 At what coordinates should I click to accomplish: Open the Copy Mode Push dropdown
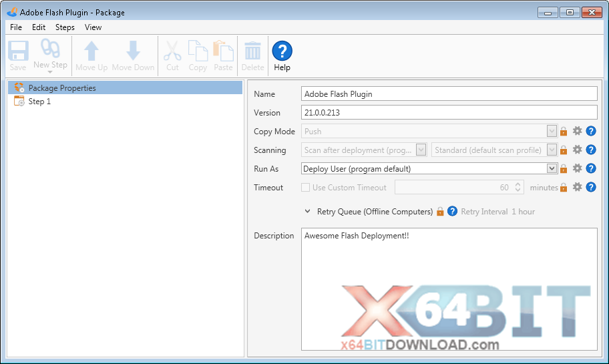pos(552,132)
